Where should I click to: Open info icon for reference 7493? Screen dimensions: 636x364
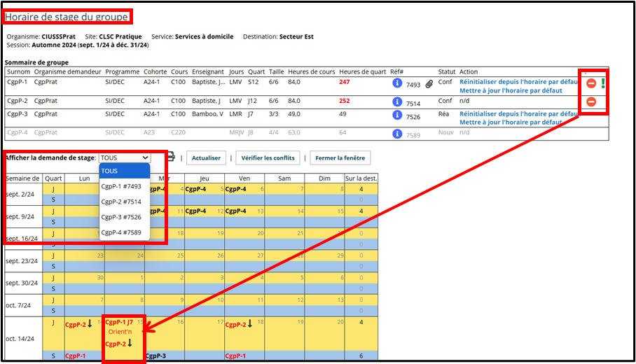pos(397,83)
